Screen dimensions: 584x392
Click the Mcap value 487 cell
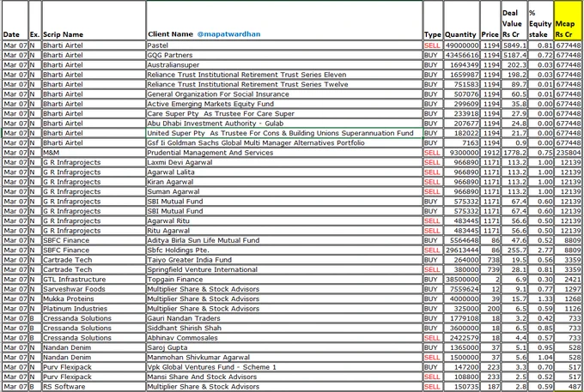point(568,386)
